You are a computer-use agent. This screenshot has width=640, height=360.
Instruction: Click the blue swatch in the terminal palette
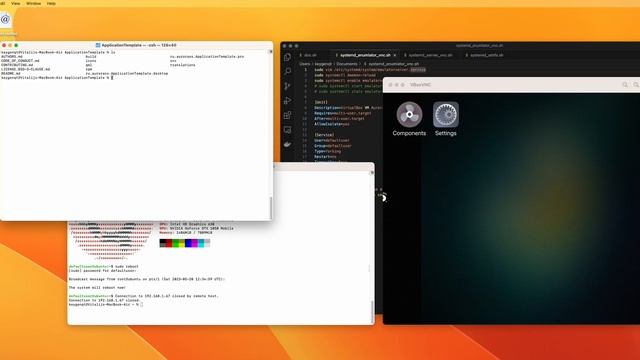coord(188,243)
